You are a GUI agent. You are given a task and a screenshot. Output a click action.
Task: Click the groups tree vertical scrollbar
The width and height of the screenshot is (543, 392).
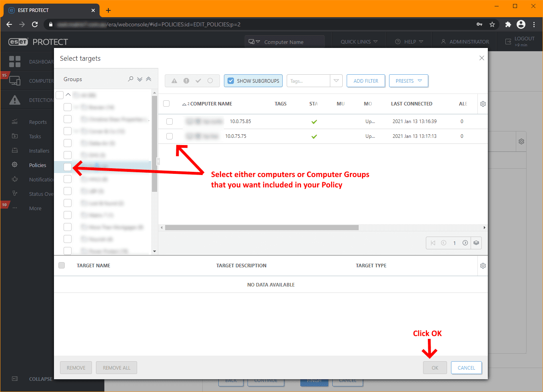coord(154,144)
